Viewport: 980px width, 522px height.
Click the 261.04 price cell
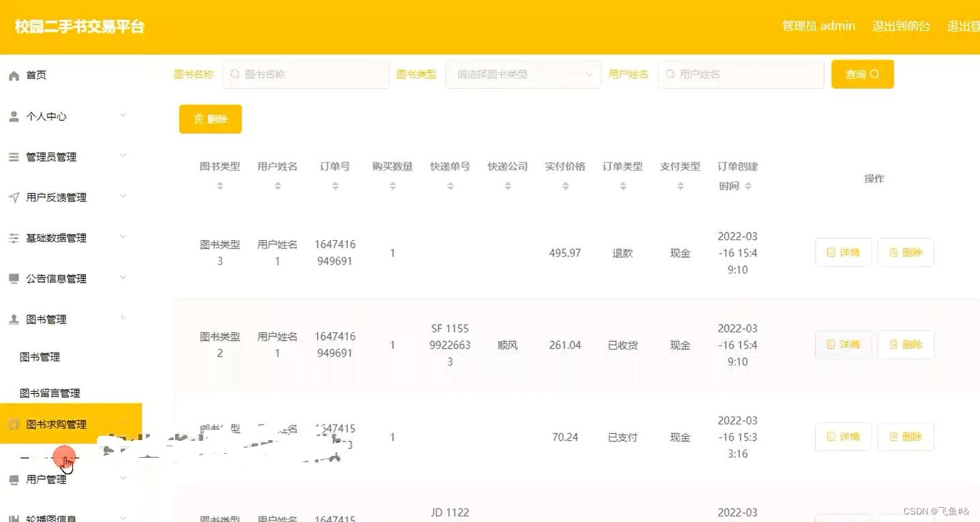point(565,345)
